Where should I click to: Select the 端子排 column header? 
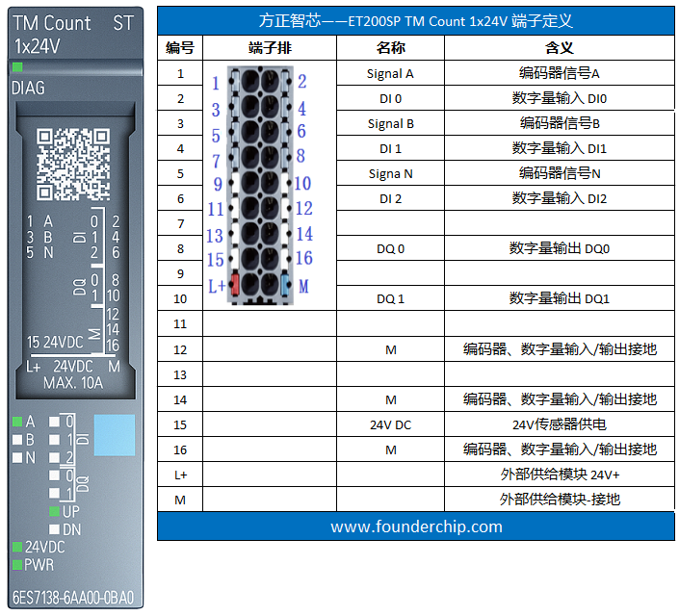pyautogui.click(x=269, y=47)
